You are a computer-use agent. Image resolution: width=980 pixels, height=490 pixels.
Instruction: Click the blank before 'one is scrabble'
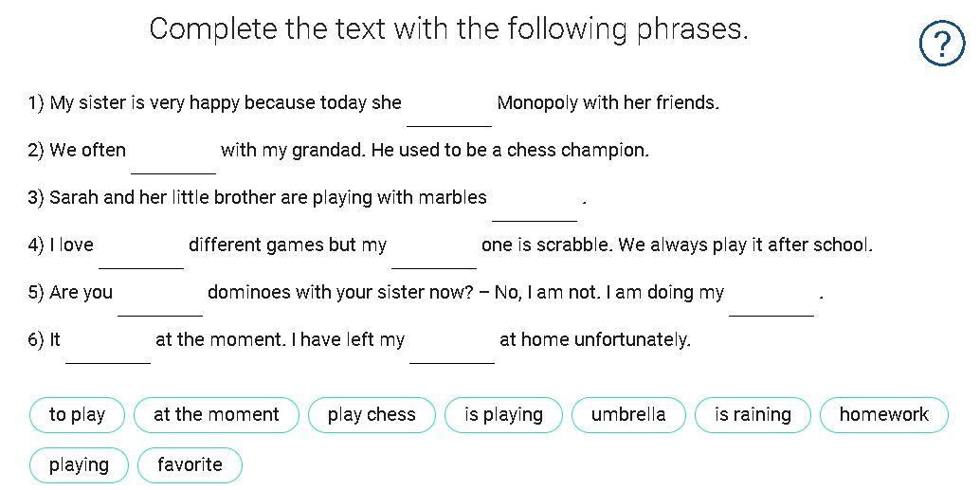pos(434,252)
